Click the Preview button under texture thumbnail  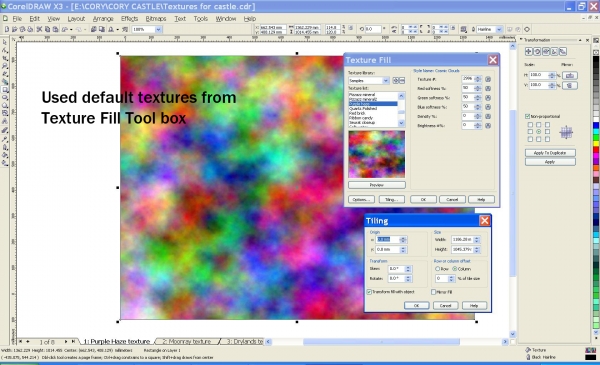[x=377, y=185]
